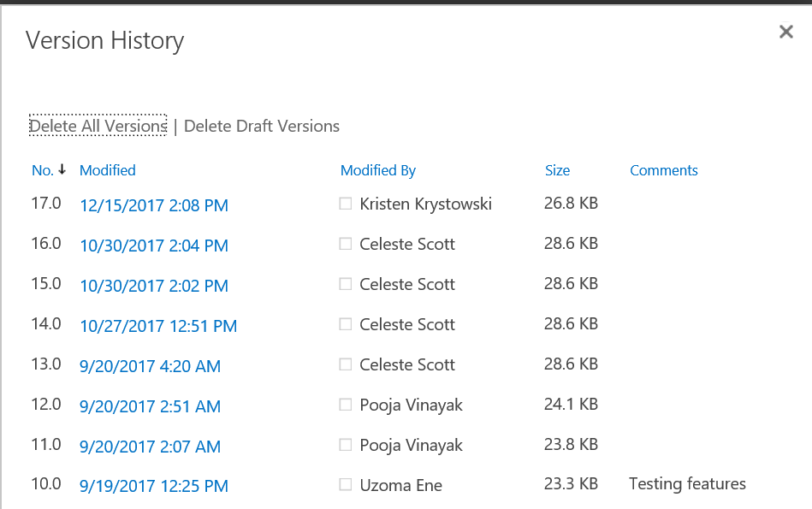View the 10/27/2017 12:51 PM version
The height and width of the screenshot is (509, 812).
pos(158,326)
